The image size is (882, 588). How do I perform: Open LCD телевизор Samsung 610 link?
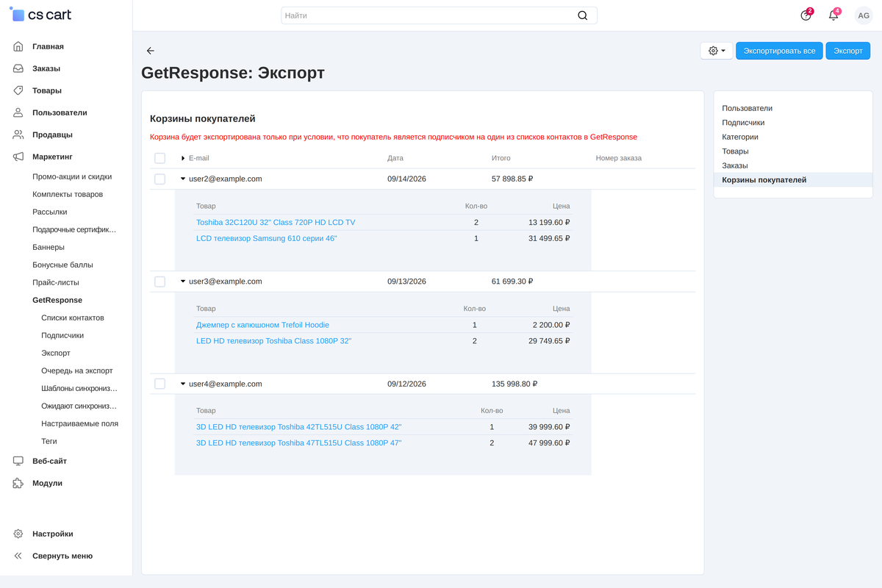267,238
